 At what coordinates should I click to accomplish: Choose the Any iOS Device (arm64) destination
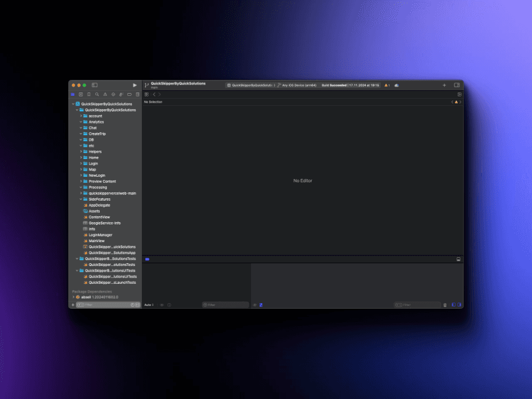click(x=297, y=85)
